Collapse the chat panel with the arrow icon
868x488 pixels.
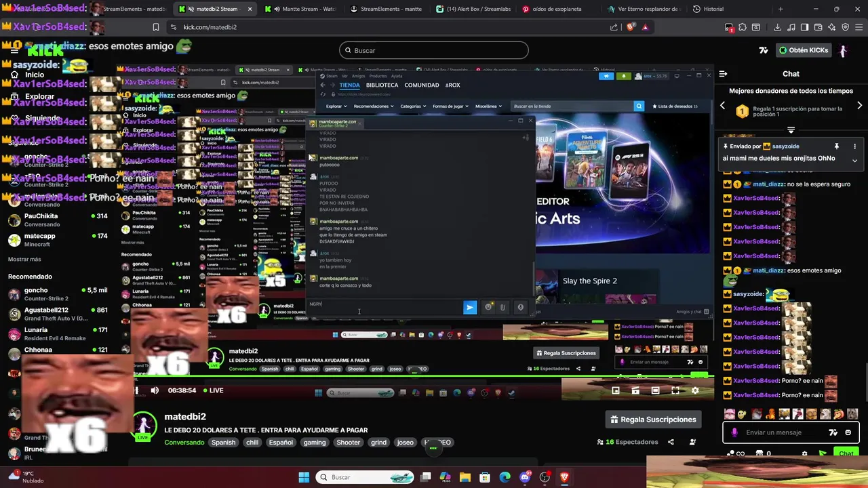pyautogui.click(x=724, y=74)
